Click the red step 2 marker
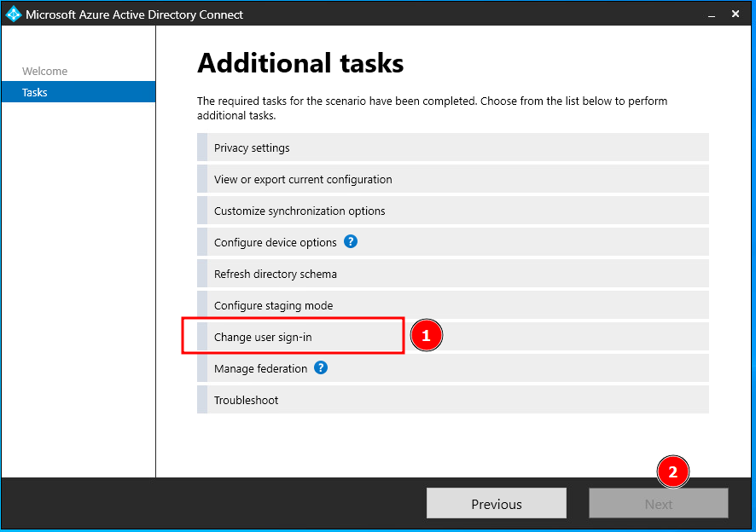The width and height of the screenshot is (756, 532). [x=672, y=471]
